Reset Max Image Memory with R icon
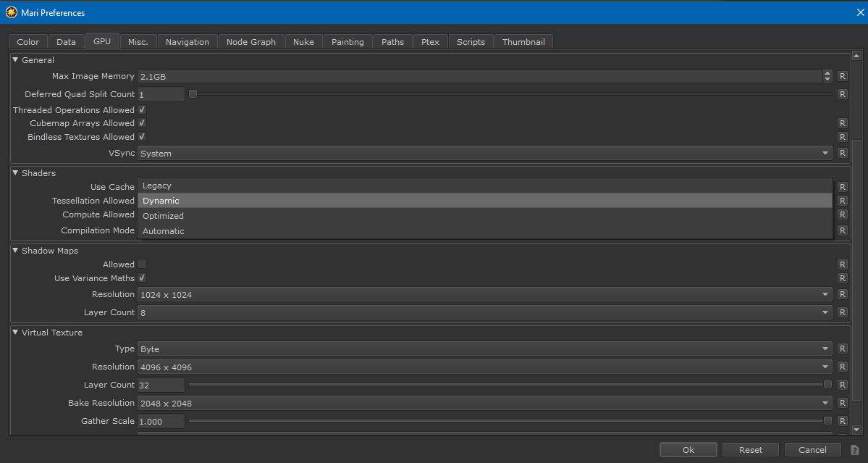The height and width of the screenshot is (463, 868). (x=842, y=76)
